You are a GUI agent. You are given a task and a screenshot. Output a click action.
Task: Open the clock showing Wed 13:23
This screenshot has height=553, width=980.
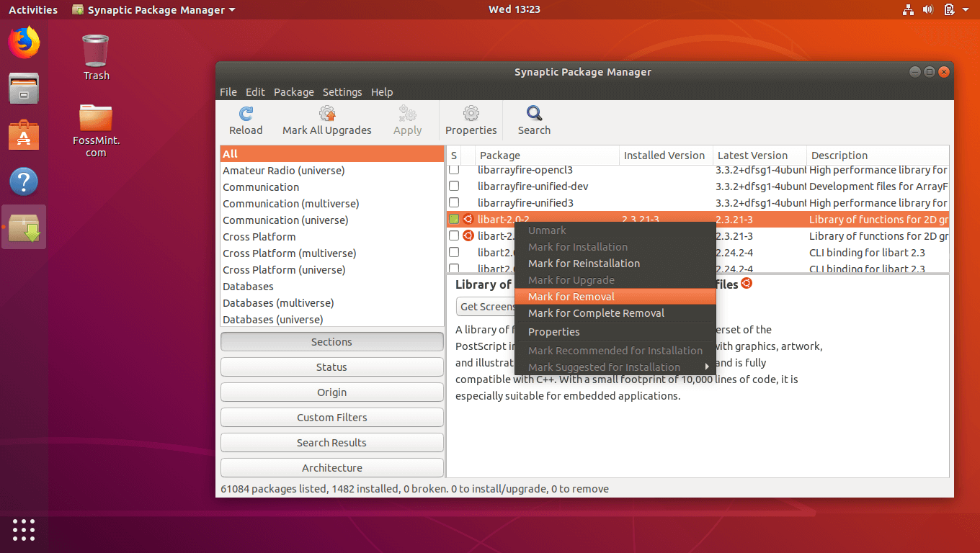514,9
